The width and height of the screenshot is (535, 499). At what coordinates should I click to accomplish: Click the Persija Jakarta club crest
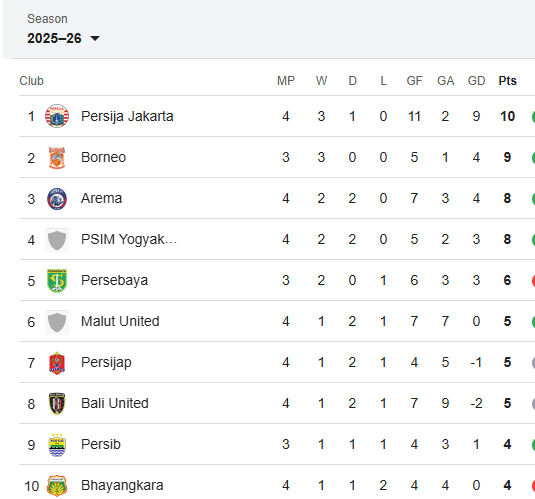pos(57,116)
